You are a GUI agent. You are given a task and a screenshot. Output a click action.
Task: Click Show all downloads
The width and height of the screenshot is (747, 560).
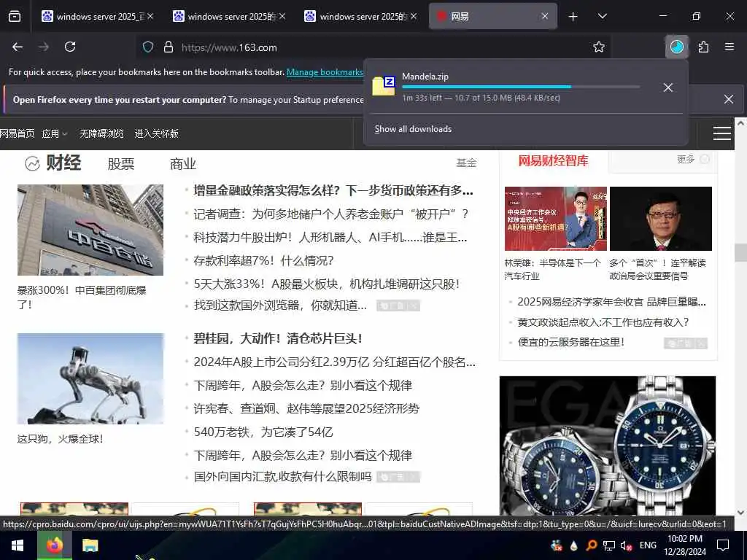pyautogui.click(x=413, y=129)
